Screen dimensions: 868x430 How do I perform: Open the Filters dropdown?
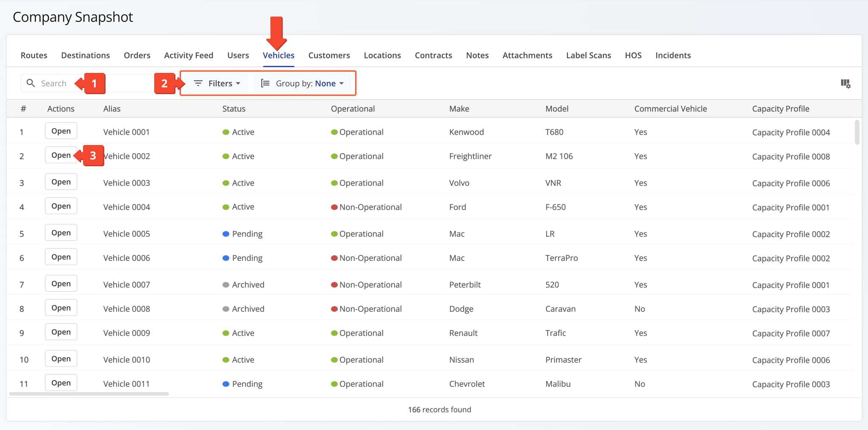point(217,83)
